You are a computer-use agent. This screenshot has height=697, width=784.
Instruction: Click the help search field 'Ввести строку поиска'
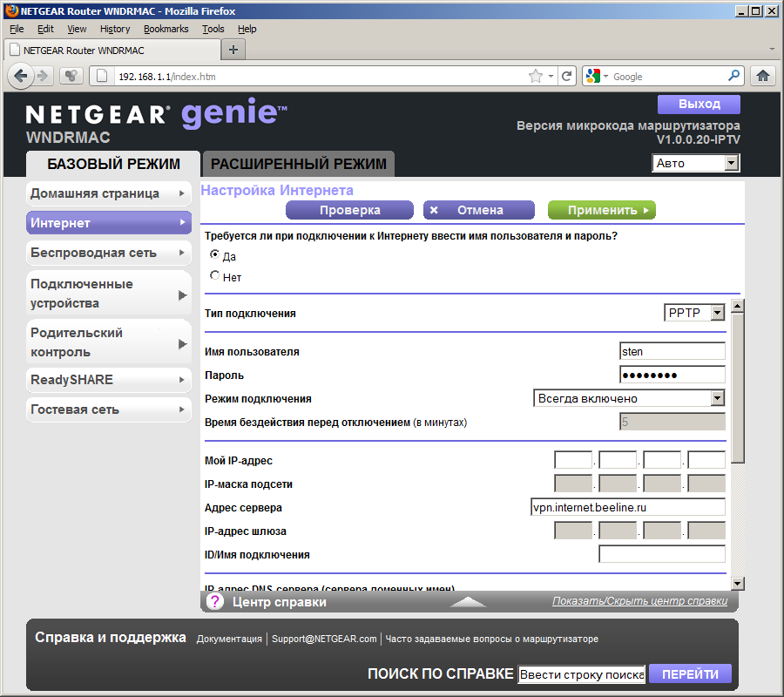(582, 674)
